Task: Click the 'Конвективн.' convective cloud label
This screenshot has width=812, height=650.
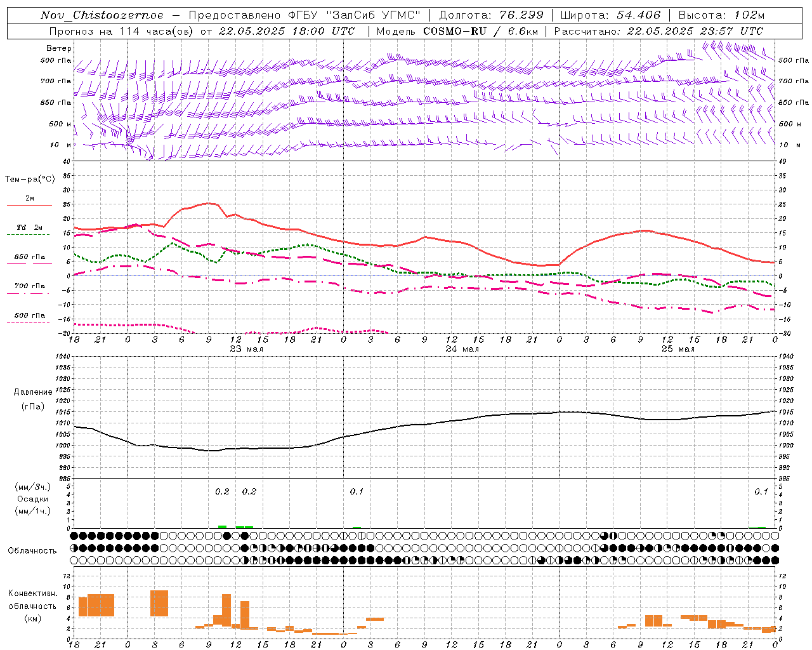Action: [32, 594]
